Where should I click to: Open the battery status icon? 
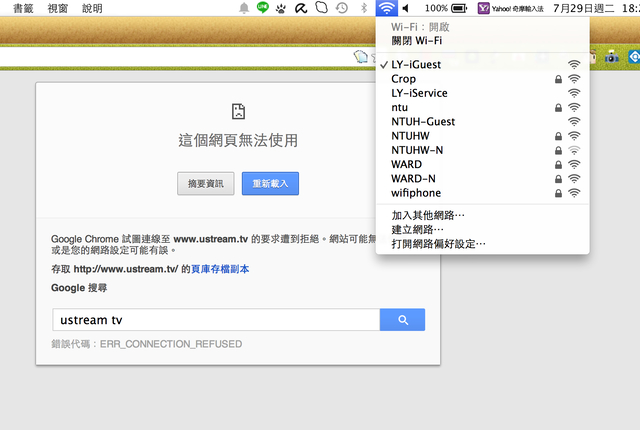click(x=459, y=8)
